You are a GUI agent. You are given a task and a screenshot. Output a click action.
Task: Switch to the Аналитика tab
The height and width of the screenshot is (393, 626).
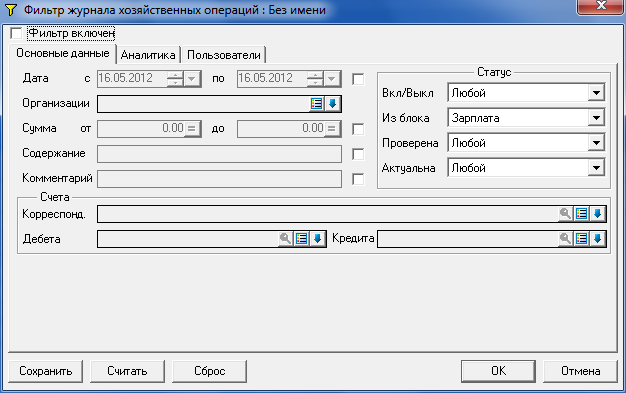(148, 55)
